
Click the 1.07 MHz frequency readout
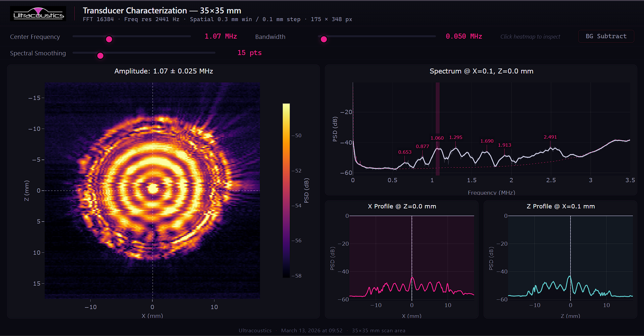[x=220, y=36]
